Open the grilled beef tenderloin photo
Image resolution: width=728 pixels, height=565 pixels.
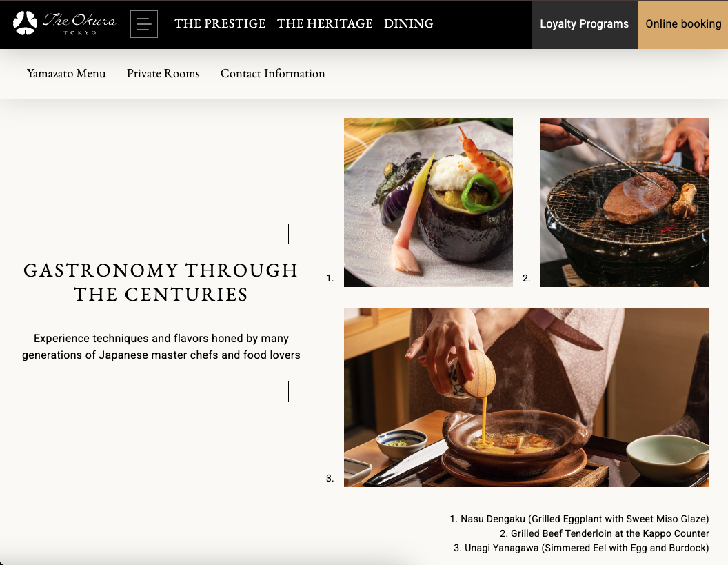[625, 202]
